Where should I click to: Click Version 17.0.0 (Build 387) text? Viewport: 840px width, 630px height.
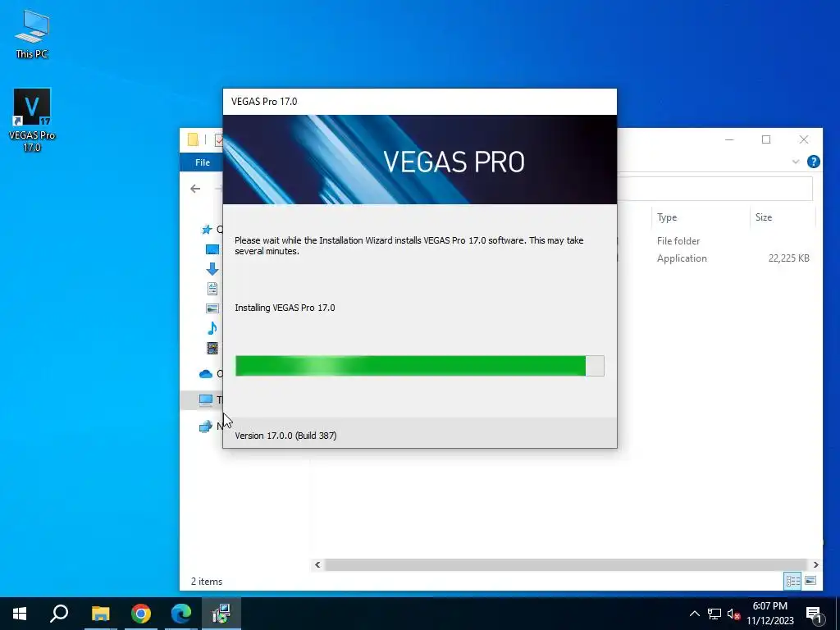pos(285,436)
